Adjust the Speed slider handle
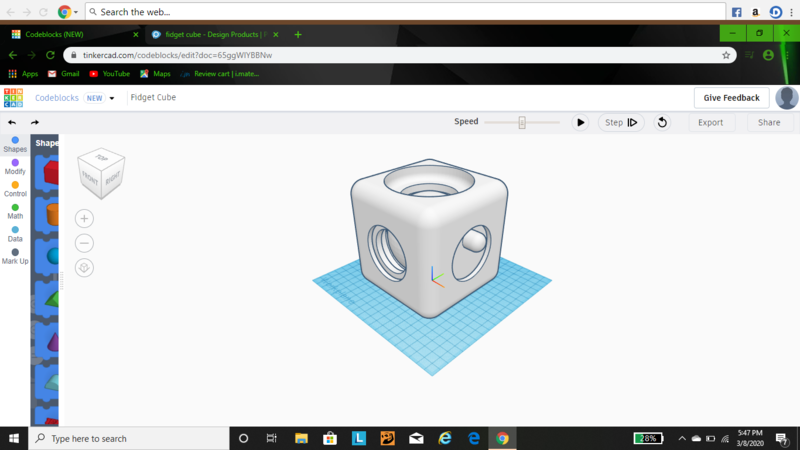This screenshot has height=450, width=800. point(522,122)
